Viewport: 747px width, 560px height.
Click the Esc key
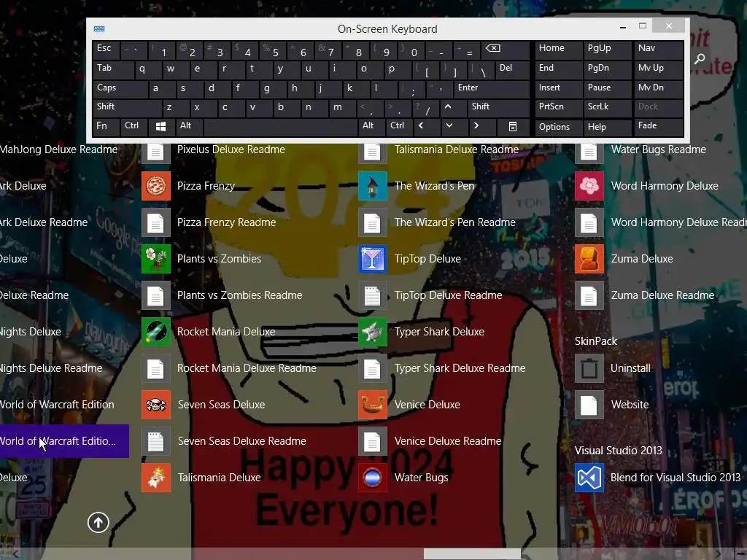click(x=106, y=50)
